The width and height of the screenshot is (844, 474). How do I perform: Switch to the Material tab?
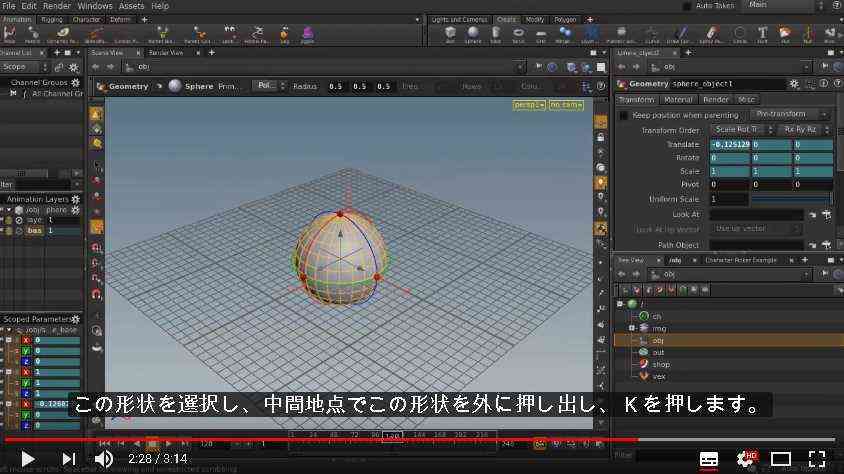(678, 100)
